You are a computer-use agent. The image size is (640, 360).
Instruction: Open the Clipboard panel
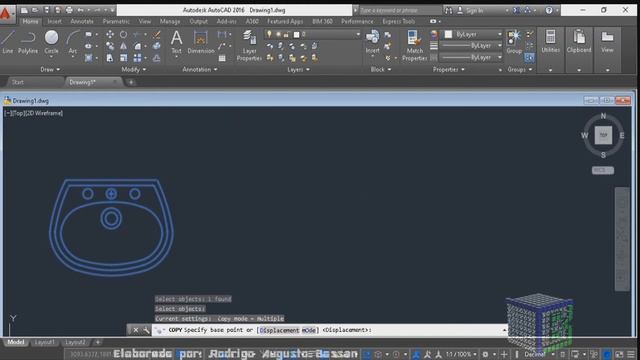579,42
